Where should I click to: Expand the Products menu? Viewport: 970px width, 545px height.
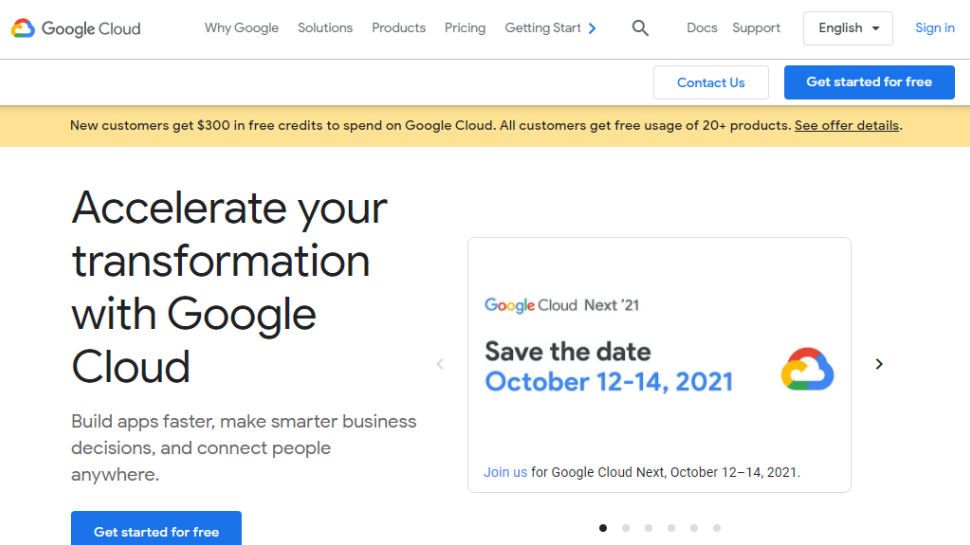coord(398,28)
